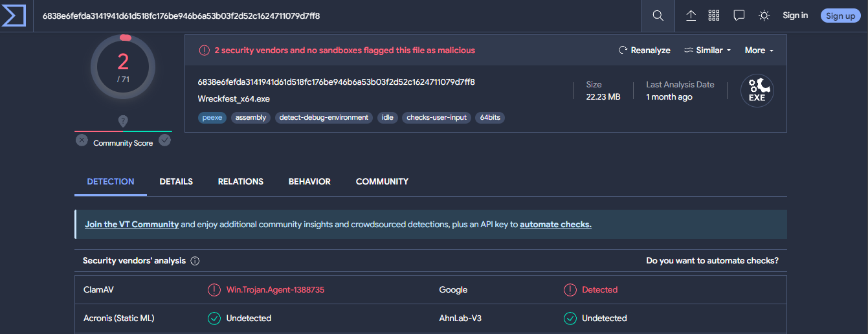Click the community score location marker icon
Image resolution: width=868 pixels, height=334 pixels.
tap(123, 121)
